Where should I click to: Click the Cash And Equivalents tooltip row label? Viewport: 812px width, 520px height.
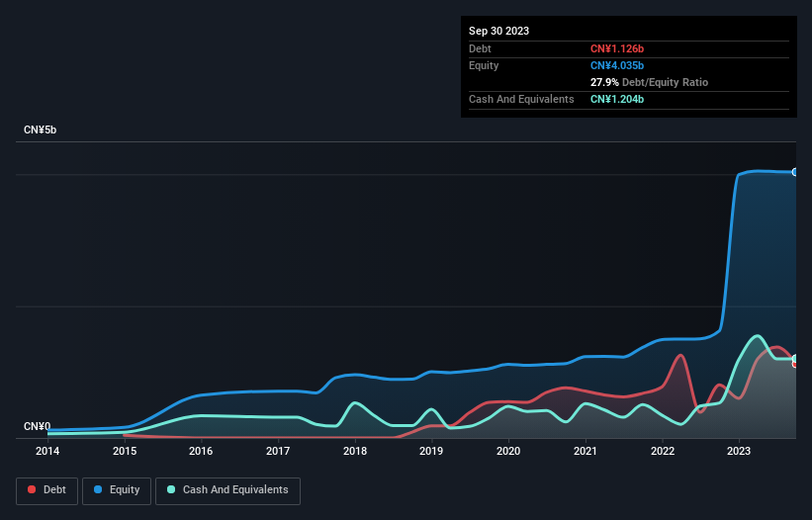tap(521, 99)
